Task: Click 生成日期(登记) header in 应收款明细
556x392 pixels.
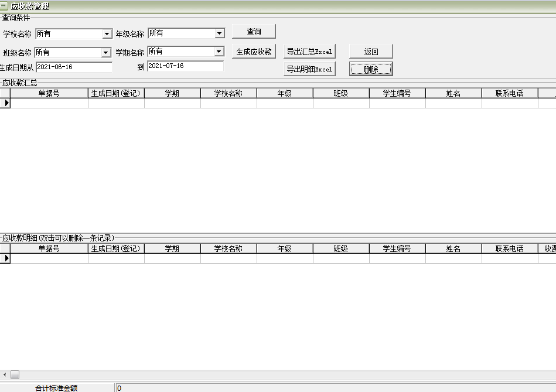Action: 116,248
